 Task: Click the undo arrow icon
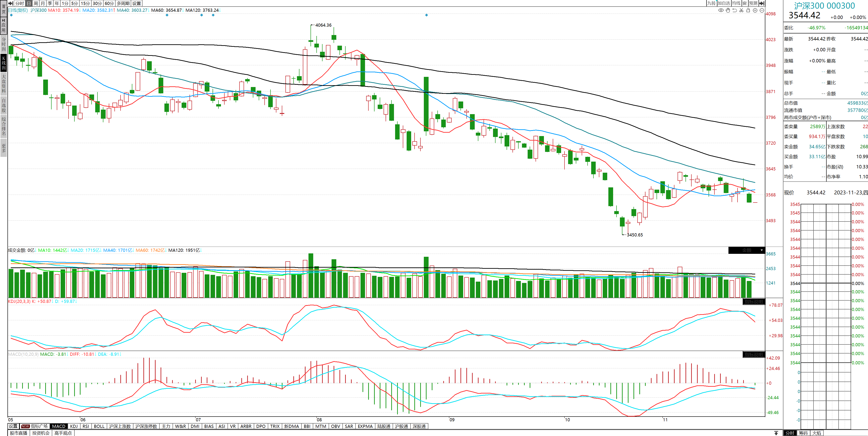tap(735, 10)
